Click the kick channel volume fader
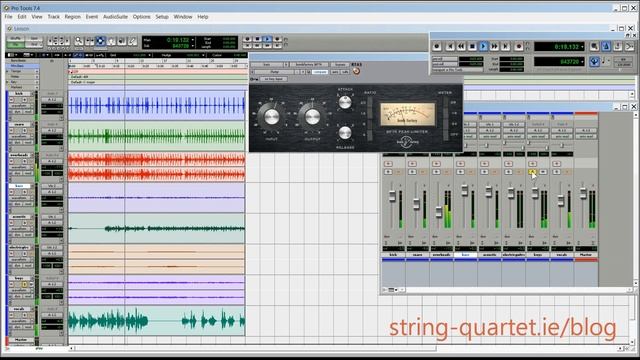Viewport: 640px width, 360px height. pos(392,196)
